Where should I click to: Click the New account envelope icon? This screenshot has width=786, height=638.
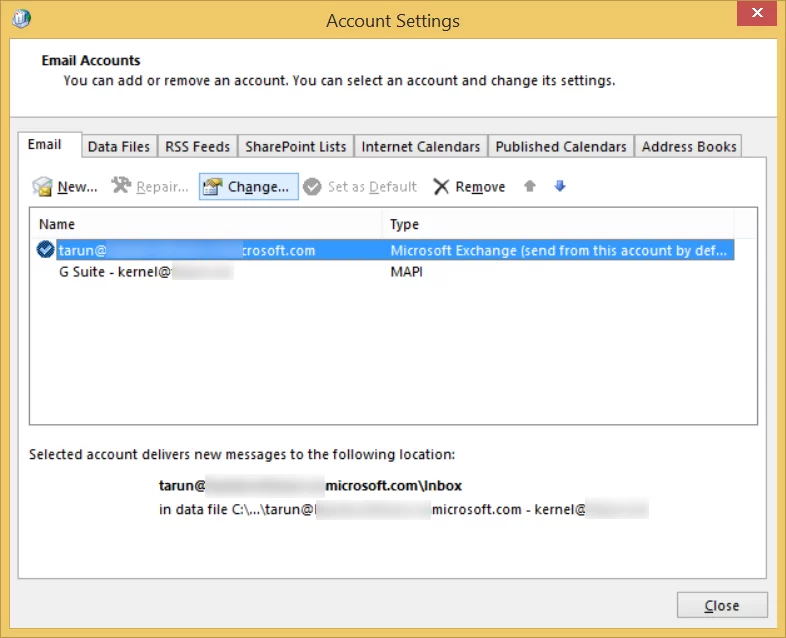[42, 186]
